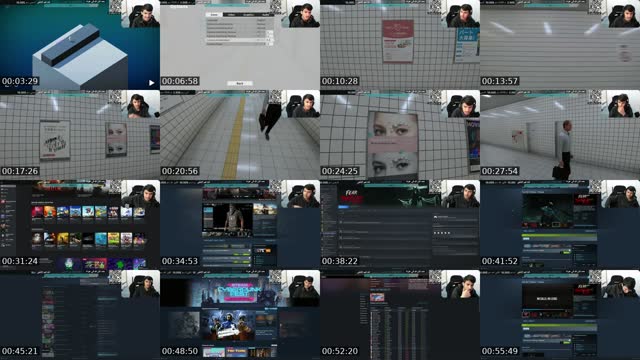640x360 pixels.
Task: Select the 00:17:26 corridor posters frame
Action: coord(80,135)
